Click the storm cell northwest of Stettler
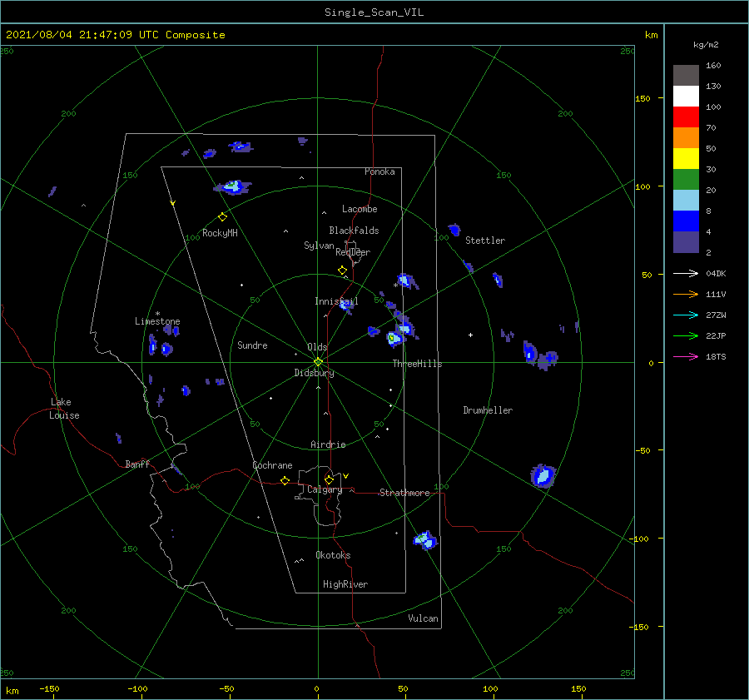The width and height of the screenshot is (749, 700). click(x=454, y=230)
